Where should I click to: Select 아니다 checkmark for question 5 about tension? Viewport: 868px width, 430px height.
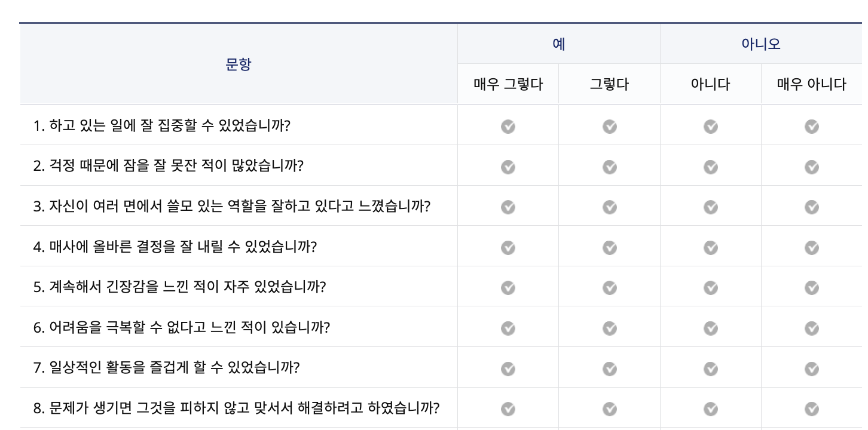(x=710, y=287)
